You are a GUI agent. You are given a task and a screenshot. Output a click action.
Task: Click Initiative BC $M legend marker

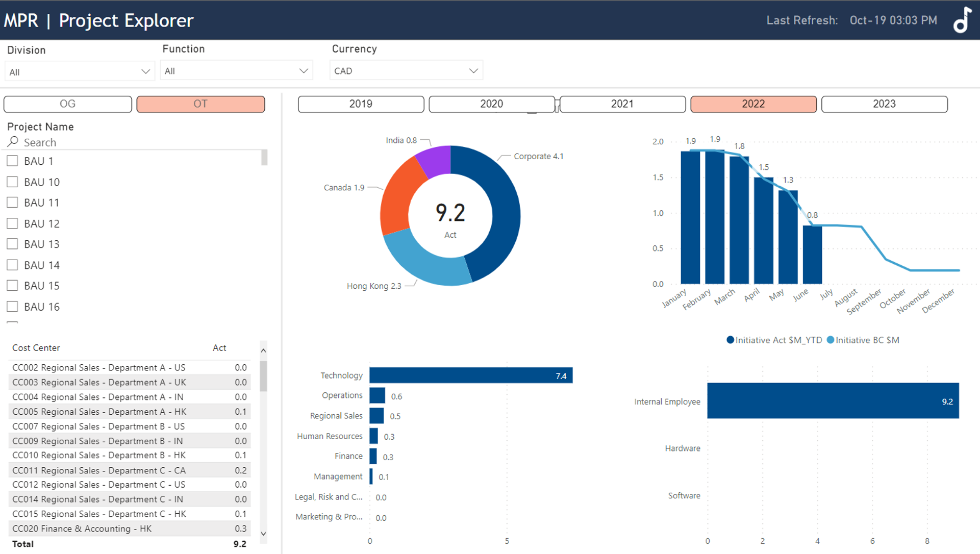point(830,340)
